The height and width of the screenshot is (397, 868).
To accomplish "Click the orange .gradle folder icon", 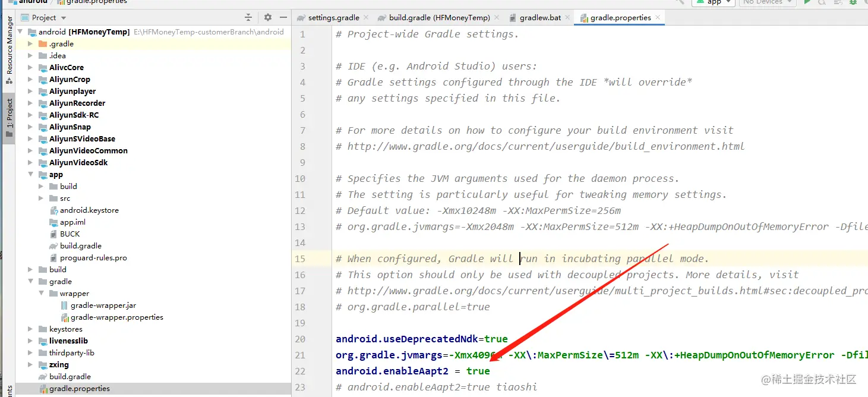I will pyautogui.click(x=43, y=44).
